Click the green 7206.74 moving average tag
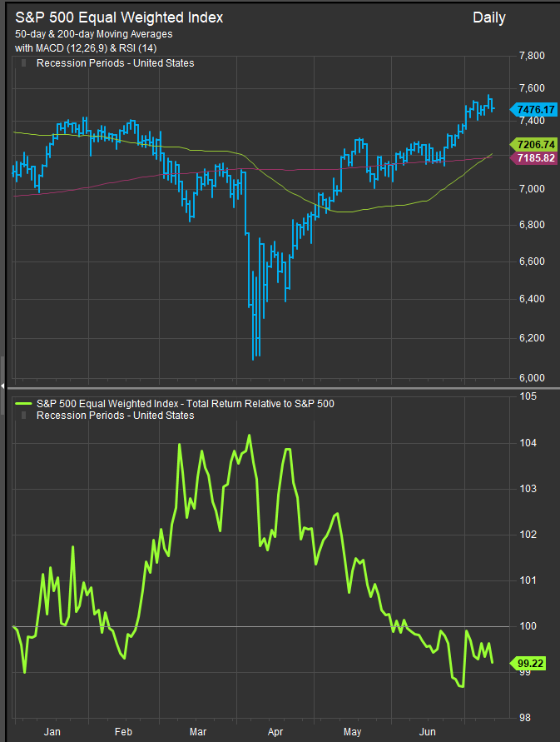 [535, 144]
